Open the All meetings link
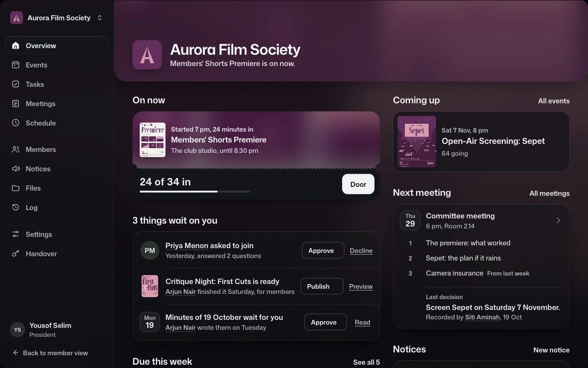 tap(549, 193)
